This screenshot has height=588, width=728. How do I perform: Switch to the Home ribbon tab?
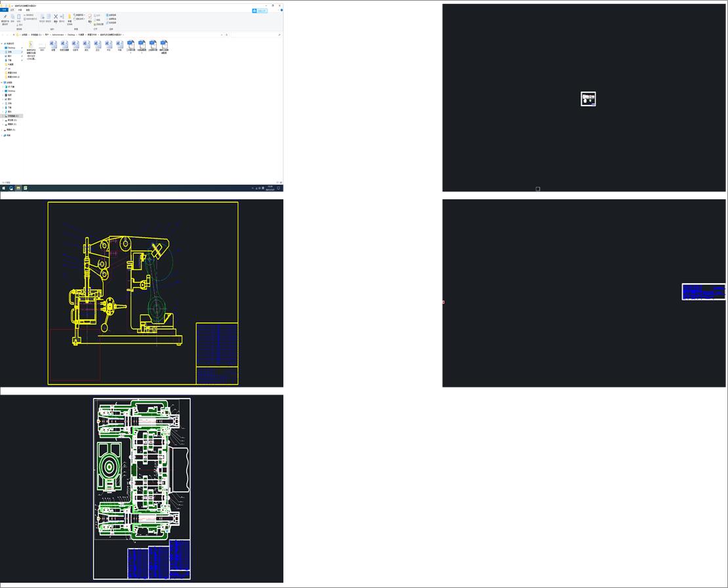pos(12,10)
